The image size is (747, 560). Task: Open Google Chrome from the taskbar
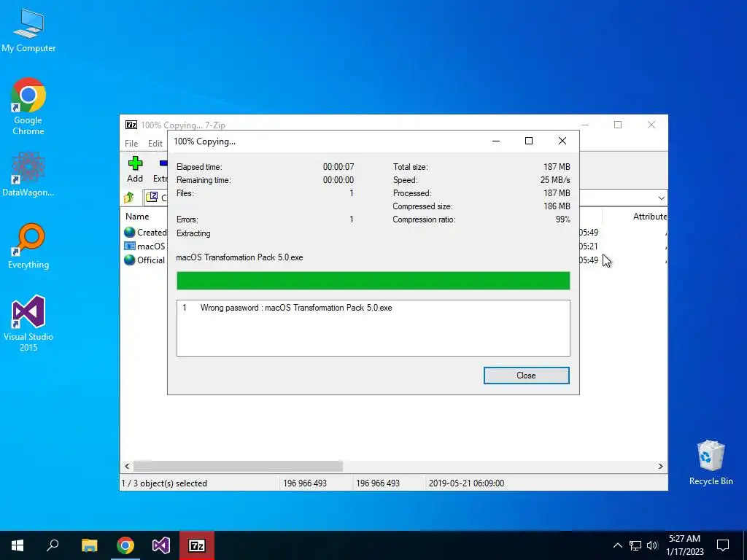(125, 545)
